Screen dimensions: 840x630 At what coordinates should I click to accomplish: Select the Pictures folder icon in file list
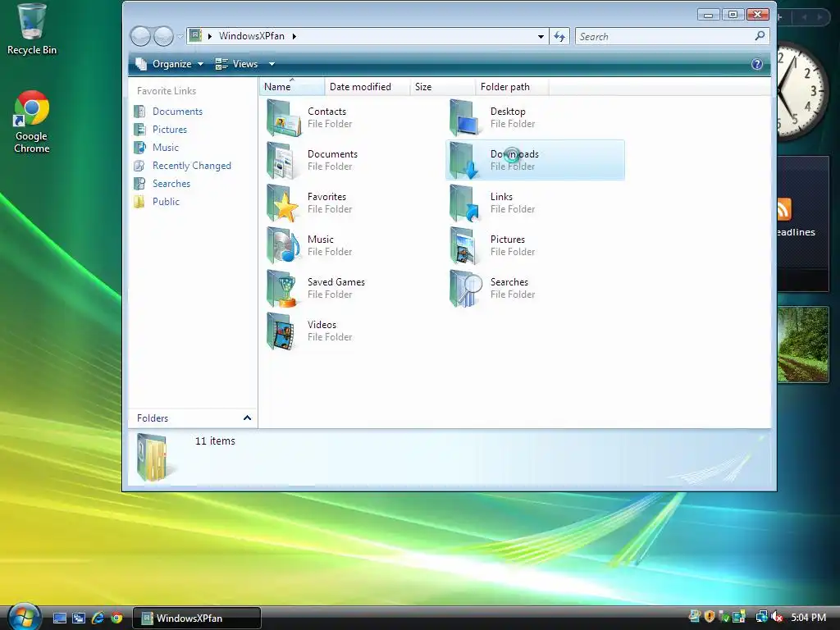[464, 246]
